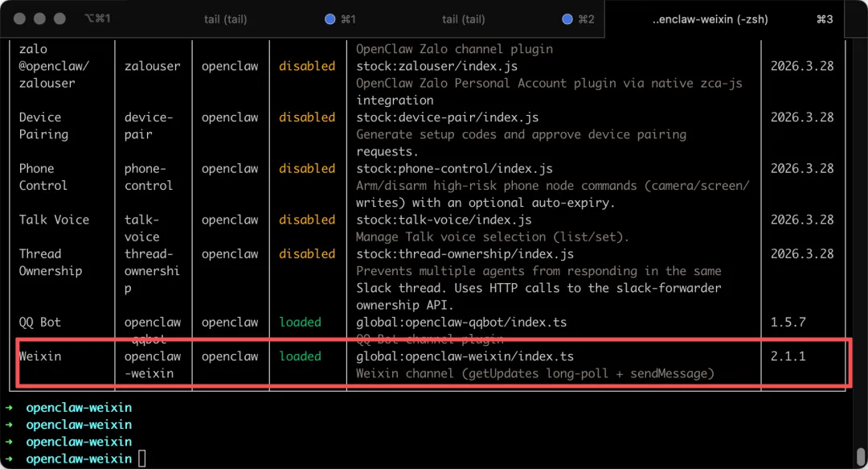Click the 'loaded' status in Weixin row

(300, 356)
